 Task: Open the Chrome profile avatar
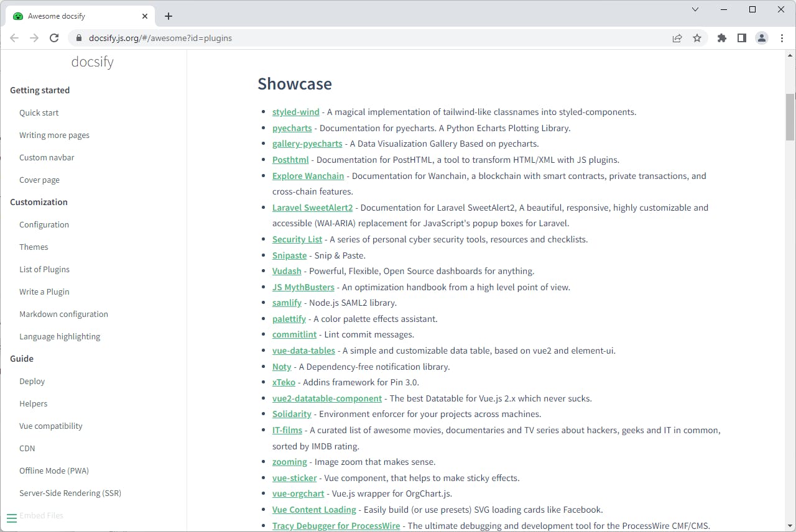click(x=762, y=38)
